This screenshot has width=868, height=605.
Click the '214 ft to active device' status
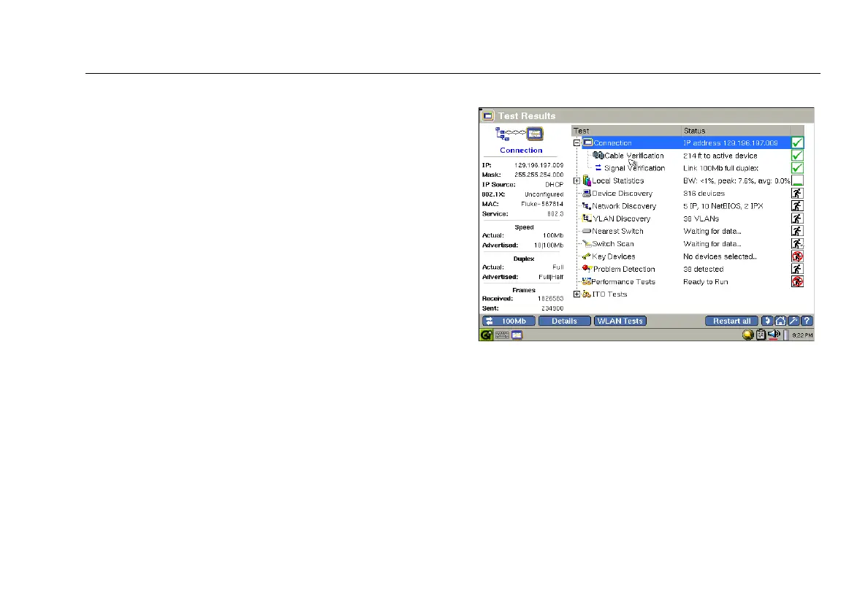(720, 156)
